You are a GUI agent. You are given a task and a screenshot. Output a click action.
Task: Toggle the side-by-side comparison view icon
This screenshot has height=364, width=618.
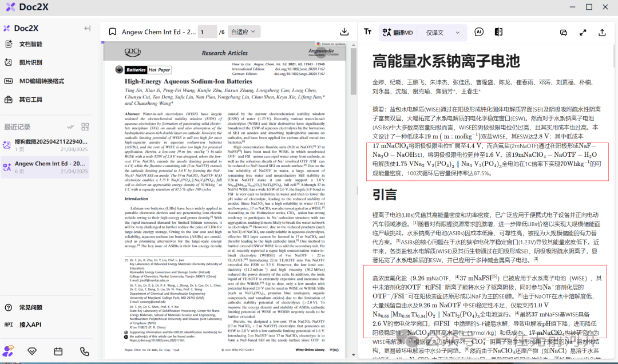tap(498, 32)
